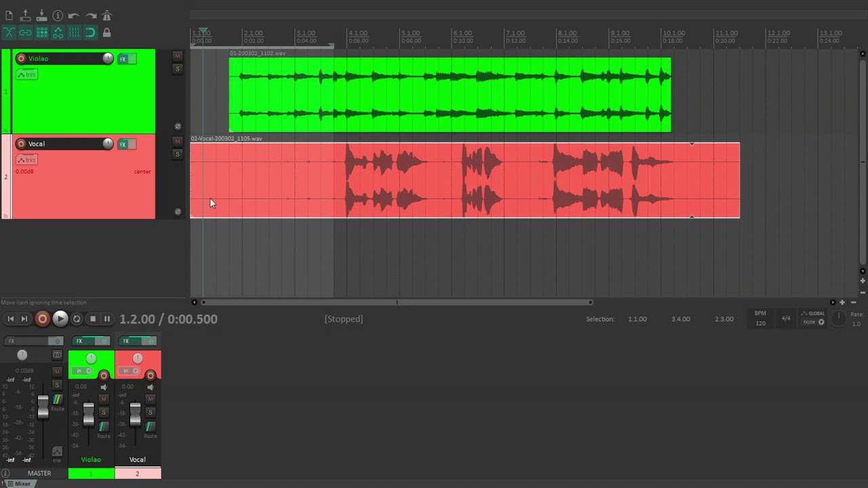Viewport: 868px width, 488px height.
Task: Go to project start transport button
Action: (10, 319)
